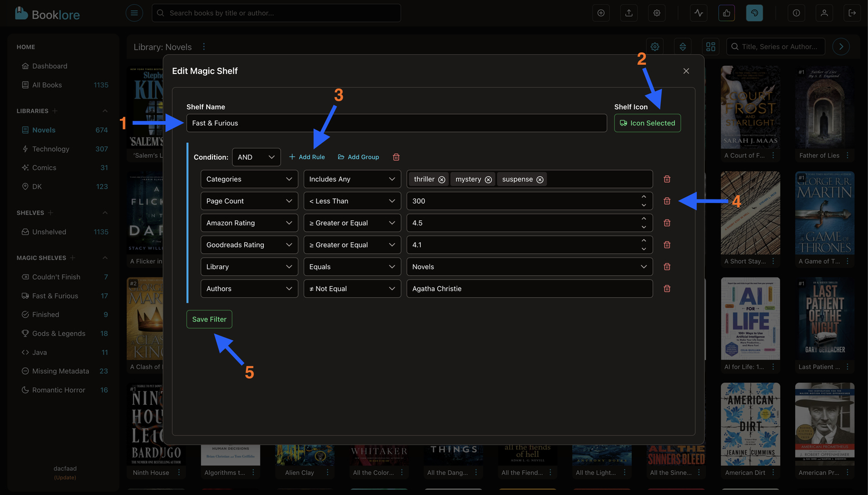Image resolution: width=868 pixels, height=495 pixels.
Task: Increase the Page Count value stepper
Action: point(643,197)
